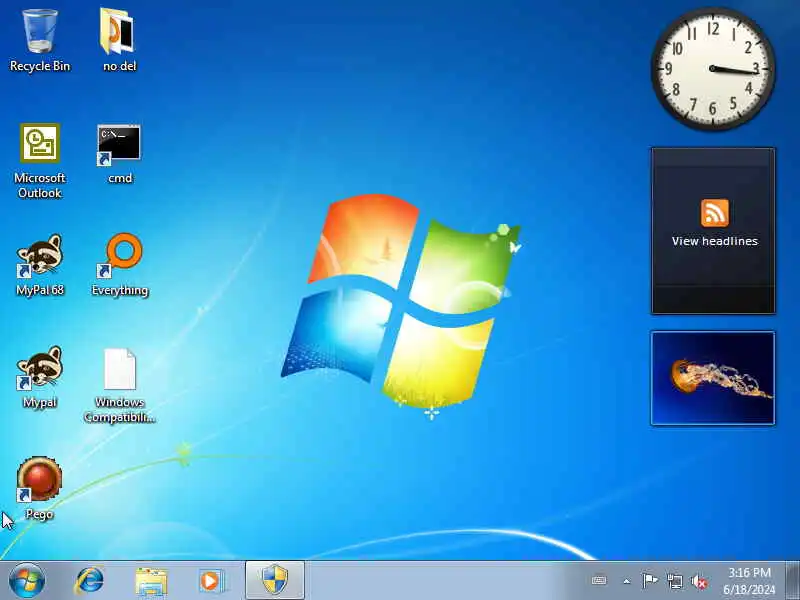Click the muted volume tray icon
This screenshot has height=600, width=800.
(x=699, y=582)
